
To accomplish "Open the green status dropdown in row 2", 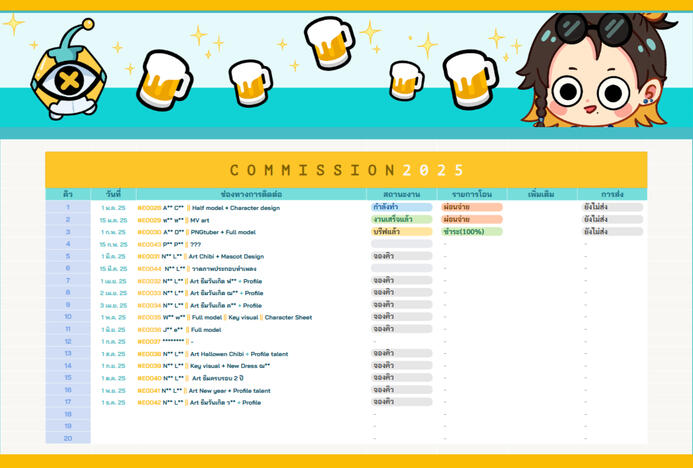I will [401, 219].
